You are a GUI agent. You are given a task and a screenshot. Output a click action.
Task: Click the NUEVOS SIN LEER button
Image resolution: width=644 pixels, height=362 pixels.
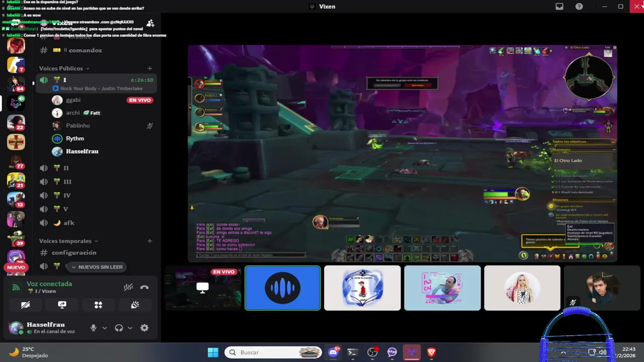click(96, 267)
